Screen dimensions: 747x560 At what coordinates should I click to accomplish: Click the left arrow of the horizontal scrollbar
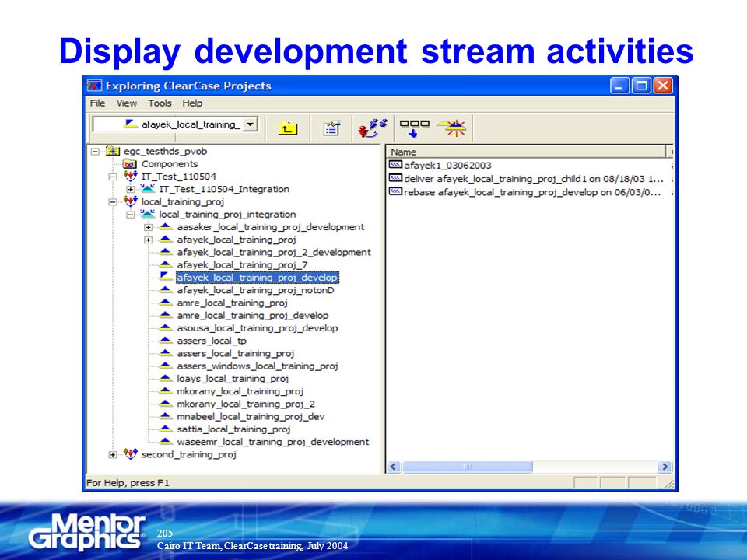coord(393,467)
